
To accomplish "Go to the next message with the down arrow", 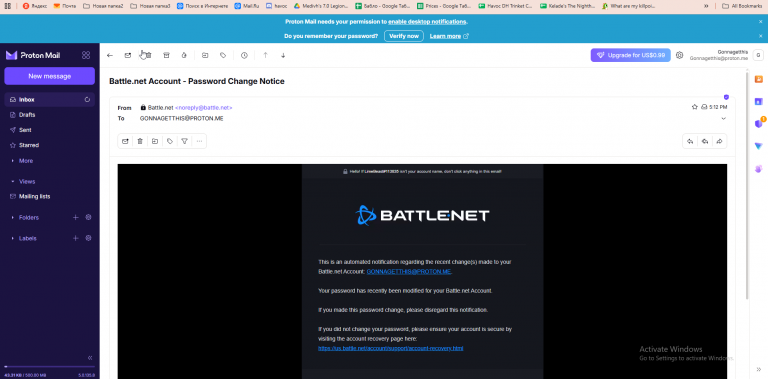I will point(283,55).
